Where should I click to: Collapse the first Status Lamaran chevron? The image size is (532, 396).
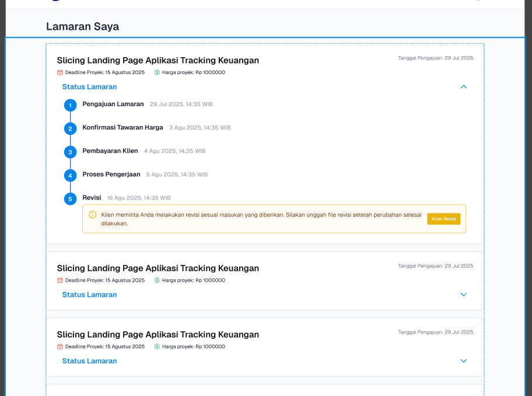tap(464, 87)
